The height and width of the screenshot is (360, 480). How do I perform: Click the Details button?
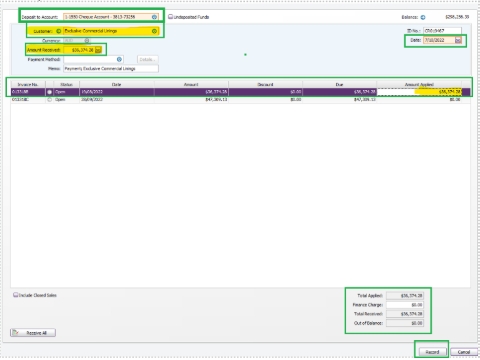(147, 59)
